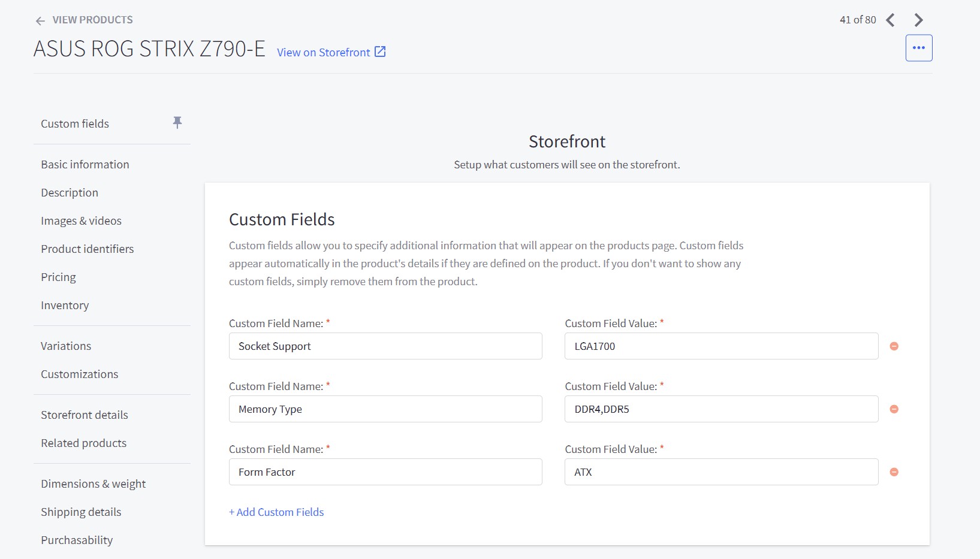Click the ASUS ROG STRIX Z790-E title
This screenshot has width=980, height=559.
pyautogui.click(x=149, y=49)
